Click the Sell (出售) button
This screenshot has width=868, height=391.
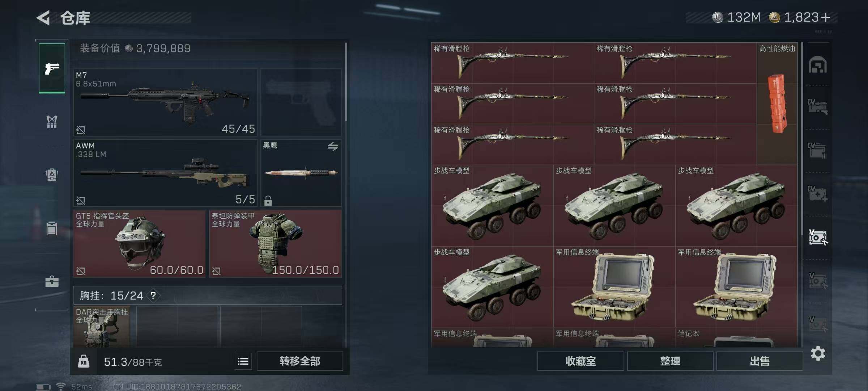[759, 361]
